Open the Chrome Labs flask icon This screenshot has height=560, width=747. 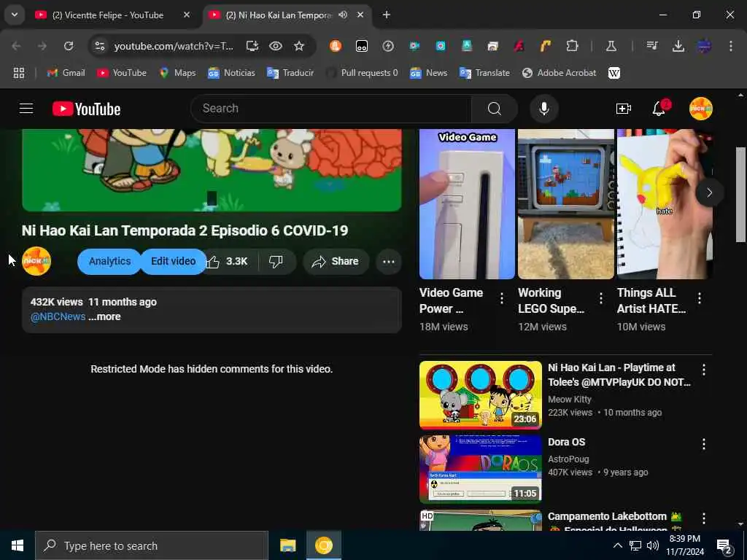(611, 46)
